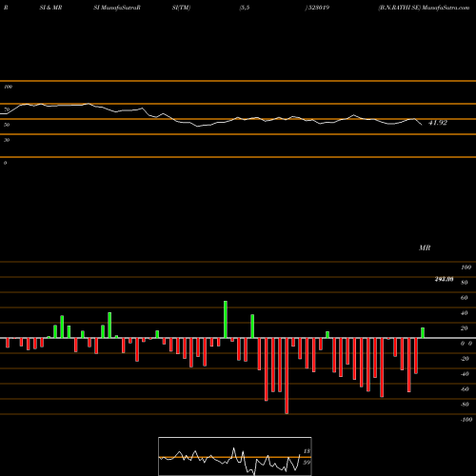Click the last green bar in MR histogram
This screenshot has width=476, height=476.
point(423,333)
